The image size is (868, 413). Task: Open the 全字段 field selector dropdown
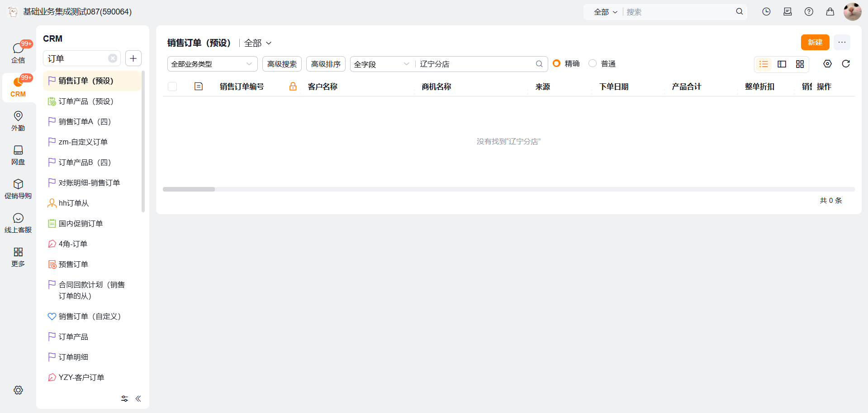coord(381,64)
